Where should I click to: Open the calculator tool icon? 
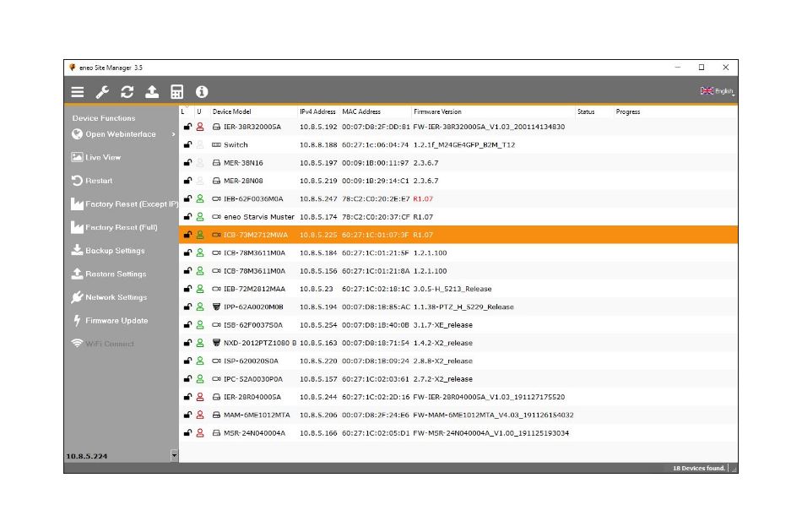pos(177,92)
